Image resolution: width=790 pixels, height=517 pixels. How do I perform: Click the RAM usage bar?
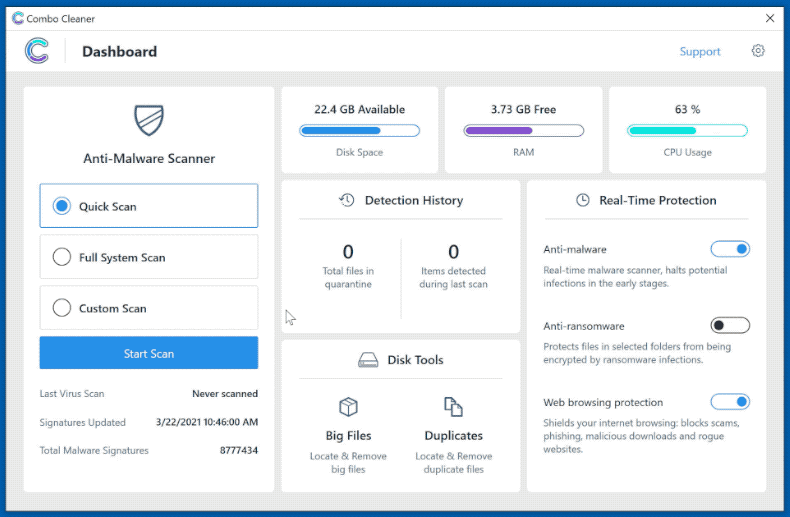pyautogui.click(x=523, y=131)
